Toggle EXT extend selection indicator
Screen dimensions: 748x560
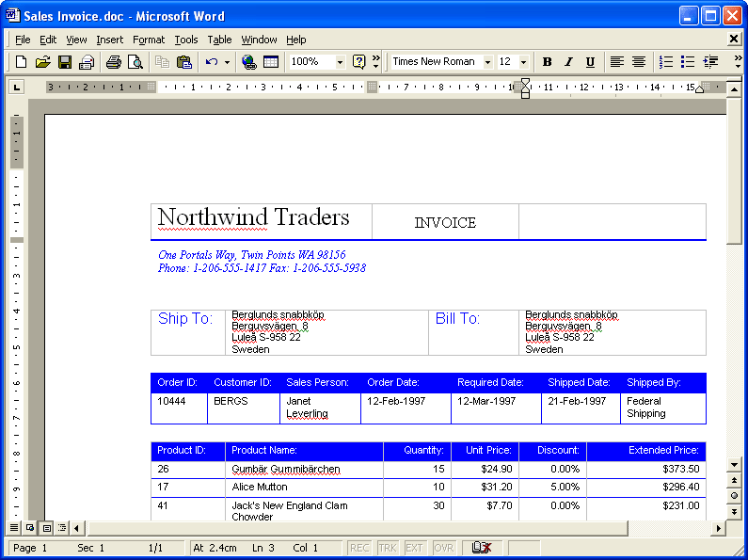tap(414, 548)
